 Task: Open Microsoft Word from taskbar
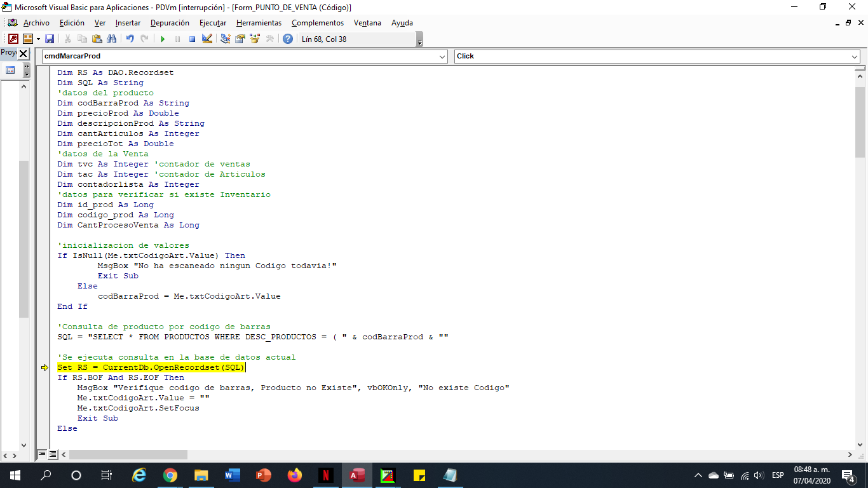[x=231, y=475]
